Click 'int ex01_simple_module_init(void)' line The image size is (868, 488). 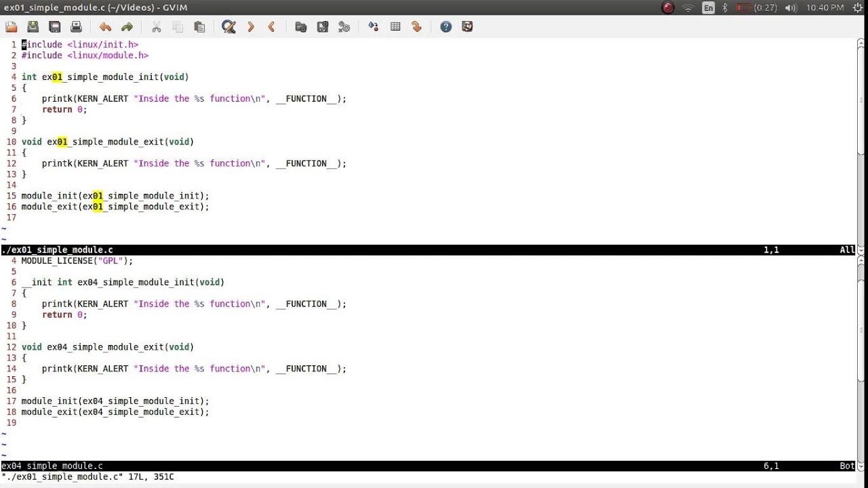tap(105, 77)
